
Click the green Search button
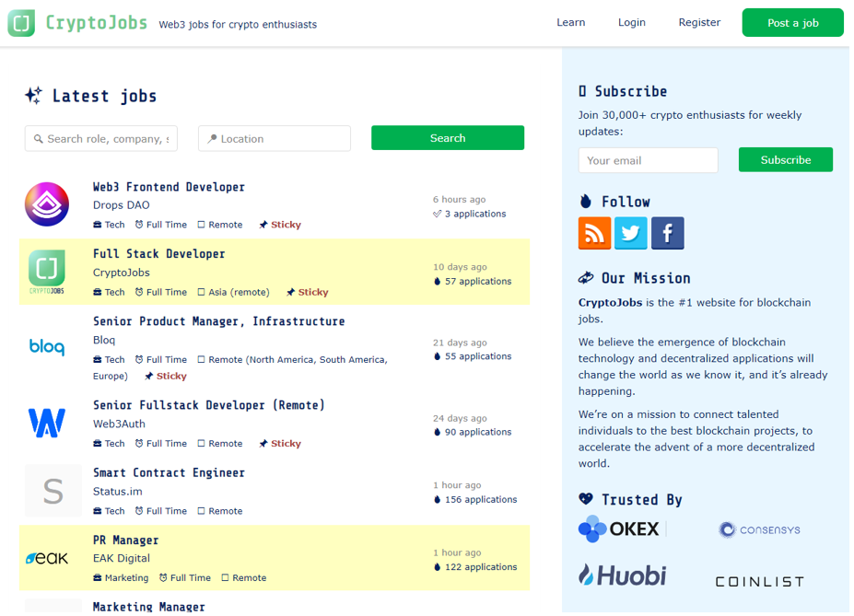[x=448, y=138]
